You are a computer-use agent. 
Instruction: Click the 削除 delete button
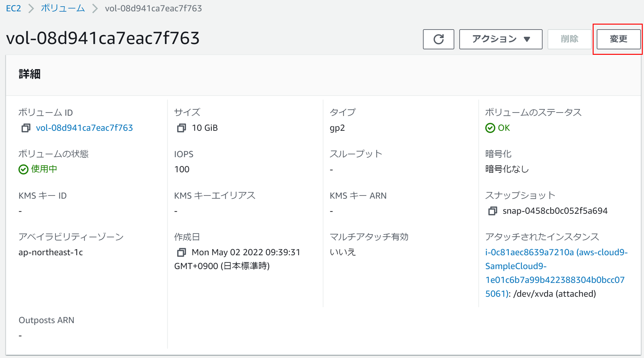click(569, 39)
